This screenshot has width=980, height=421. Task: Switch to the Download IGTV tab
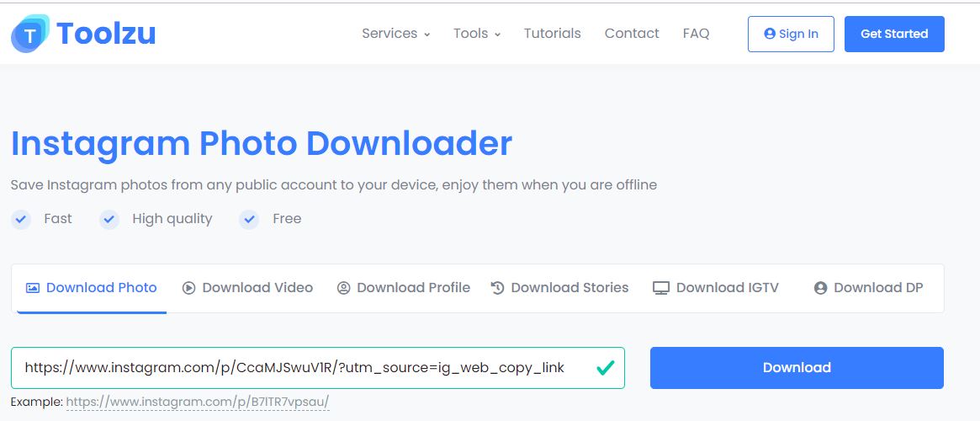[716, 288]
